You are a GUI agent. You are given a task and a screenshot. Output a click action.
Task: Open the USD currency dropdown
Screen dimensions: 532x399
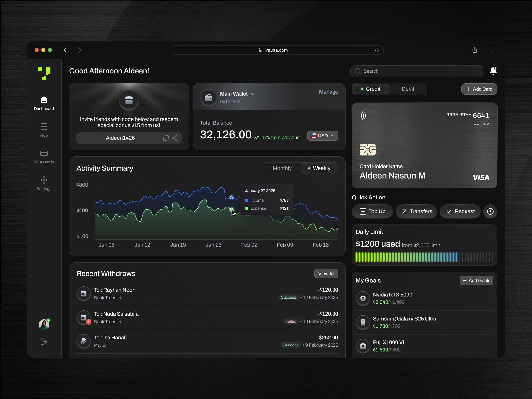[322, 135]
